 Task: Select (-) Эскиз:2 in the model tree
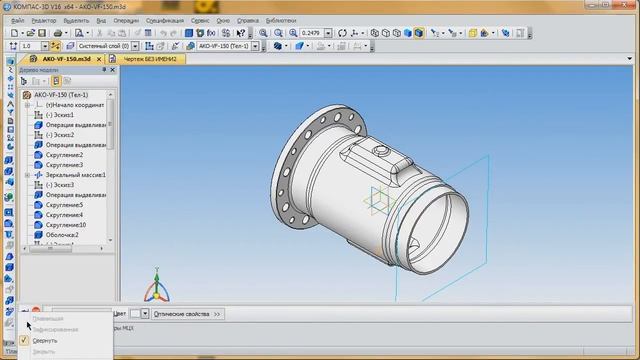click(x=60, y=135)
